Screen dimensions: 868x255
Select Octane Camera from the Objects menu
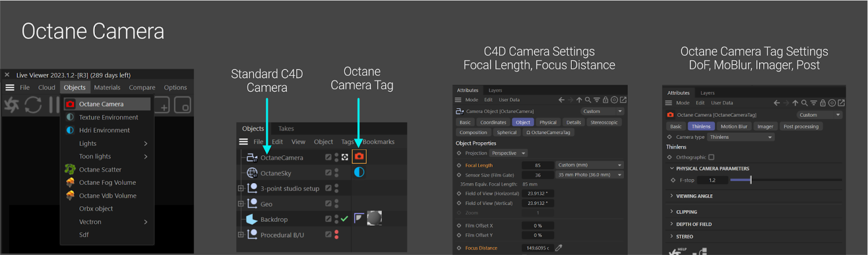click(101, 104)
